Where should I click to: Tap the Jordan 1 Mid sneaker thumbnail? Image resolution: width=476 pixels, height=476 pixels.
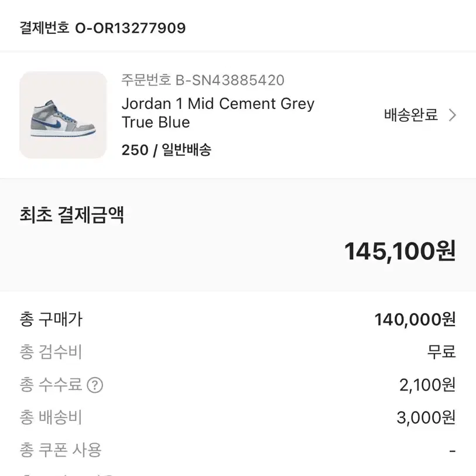(x=63, y=115)
